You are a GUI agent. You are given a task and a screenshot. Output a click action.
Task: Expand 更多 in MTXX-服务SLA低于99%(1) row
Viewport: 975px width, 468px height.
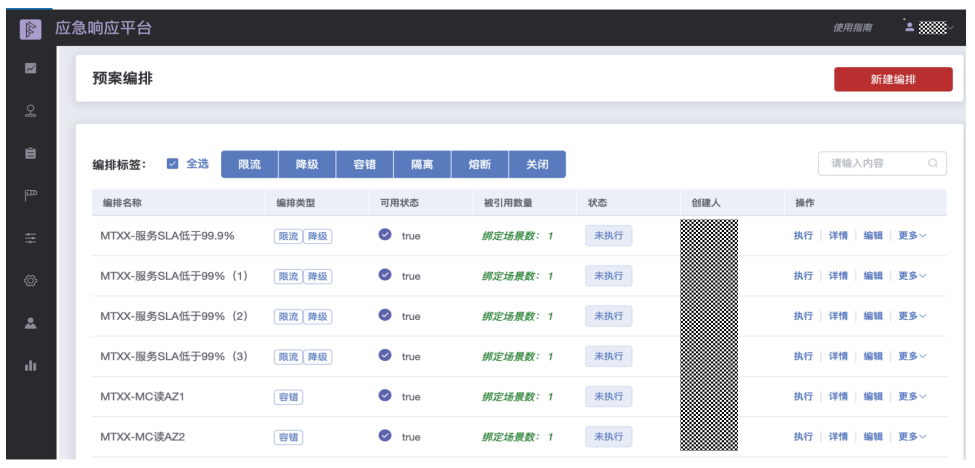(x=912, y=276)
